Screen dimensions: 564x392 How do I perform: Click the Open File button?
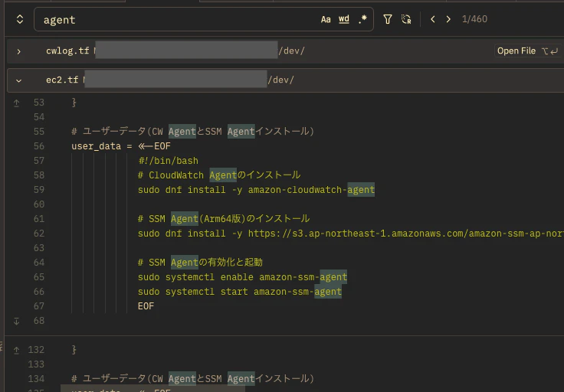click(x=526, y=51)
